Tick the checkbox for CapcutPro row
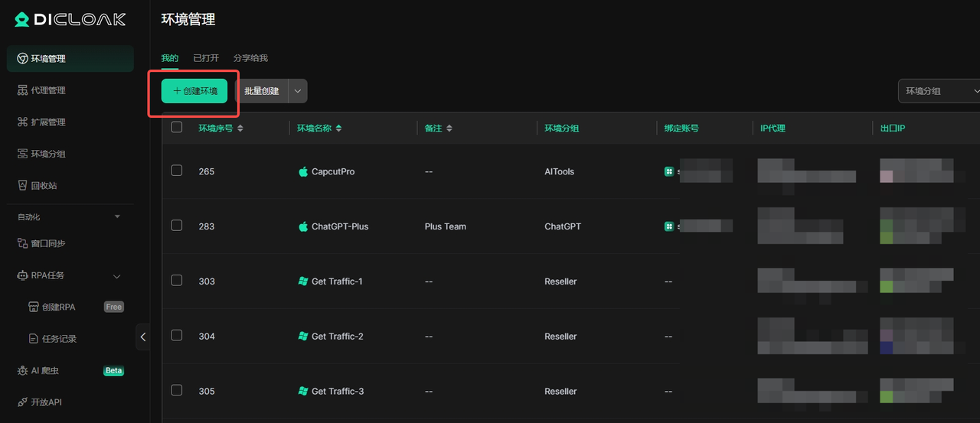 pos(177,171)
